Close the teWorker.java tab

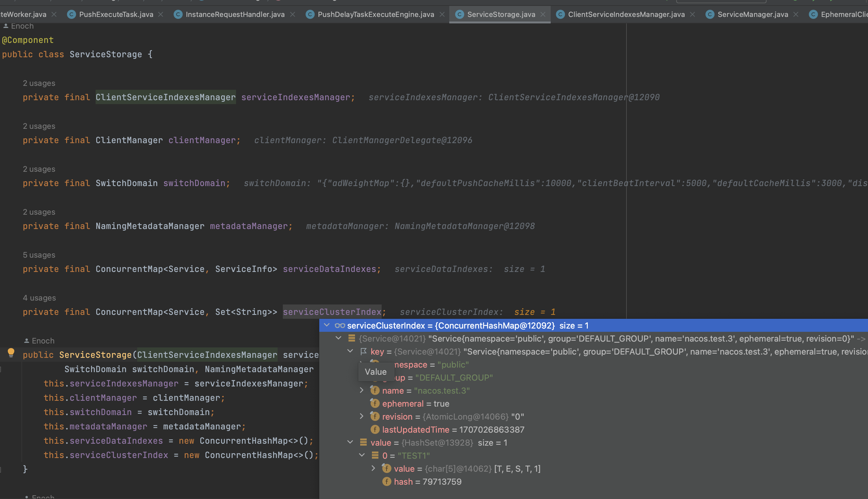click(x=54, y=14)
